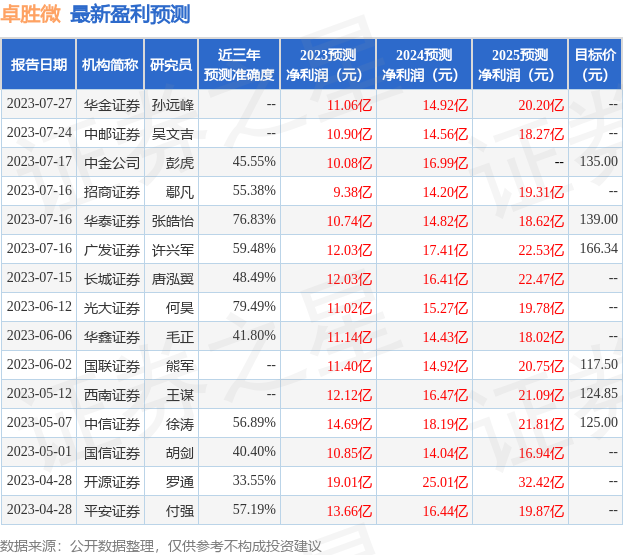Click the date 2023-07-24
The height and width of the screenshot is (555, 623).
pyautogui.click(x=39, y=133)
